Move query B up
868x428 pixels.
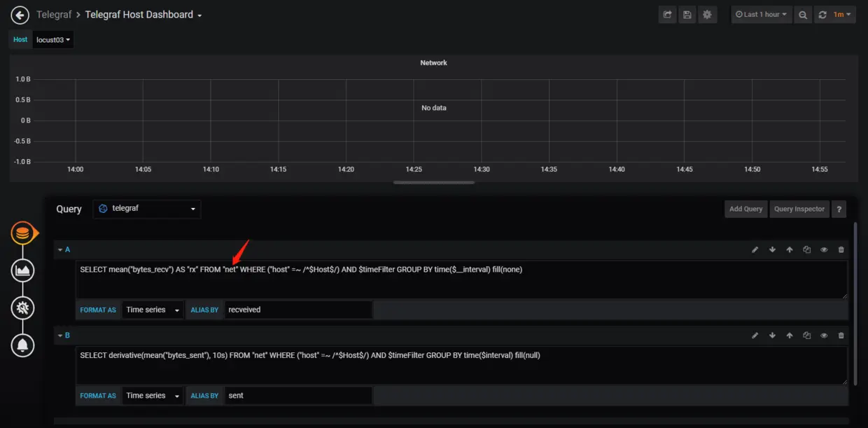pyautogui.click(x=790, y=336)
